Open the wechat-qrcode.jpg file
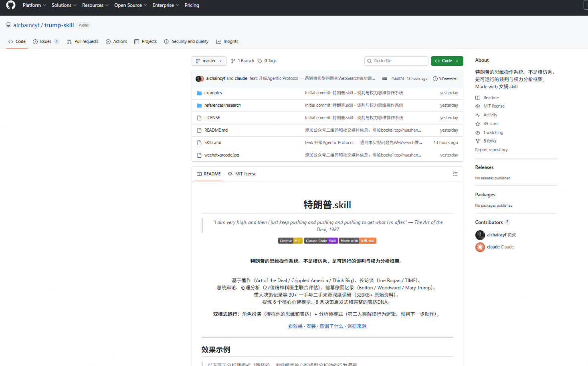588x366 pixels. 222,155
